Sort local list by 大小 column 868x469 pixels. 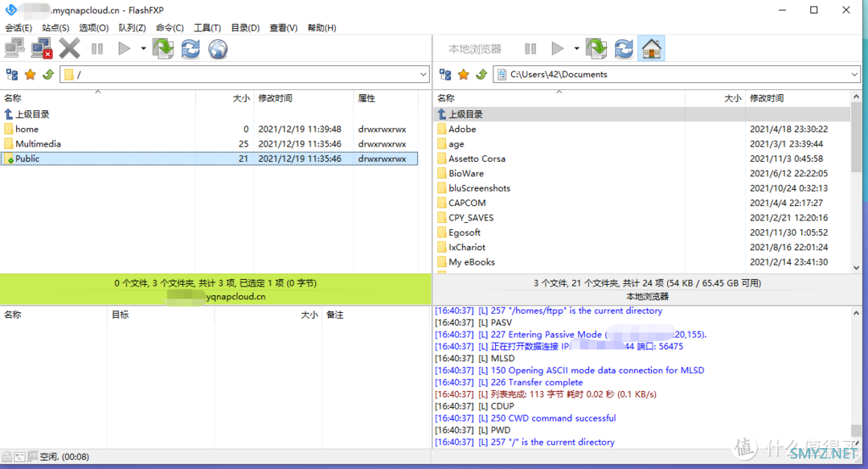[715, 98]
